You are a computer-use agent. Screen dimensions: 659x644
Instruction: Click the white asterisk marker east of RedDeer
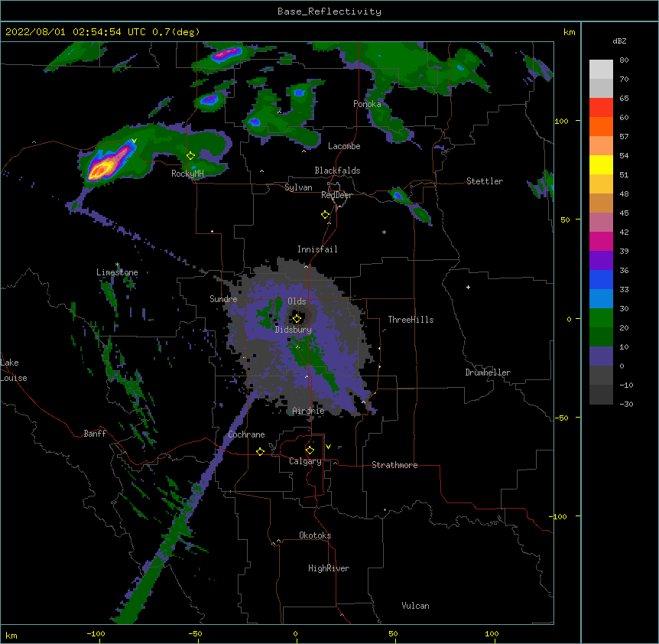pyautogui.click(x=384, y=232)
